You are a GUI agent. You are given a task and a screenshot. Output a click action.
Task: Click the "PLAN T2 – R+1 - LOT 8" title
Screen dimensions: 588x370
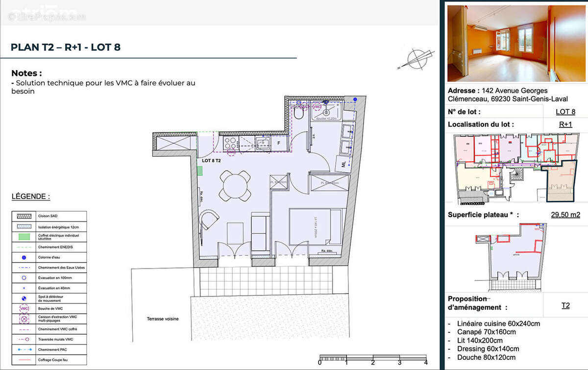coord(66,48)
